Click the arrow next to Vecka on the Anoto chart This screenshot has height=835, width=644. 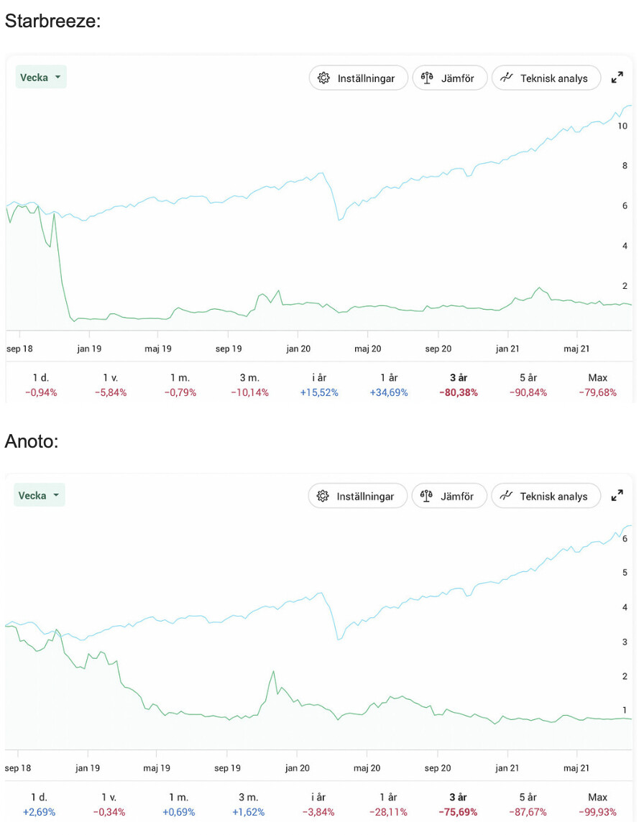[x=56, y=495]
